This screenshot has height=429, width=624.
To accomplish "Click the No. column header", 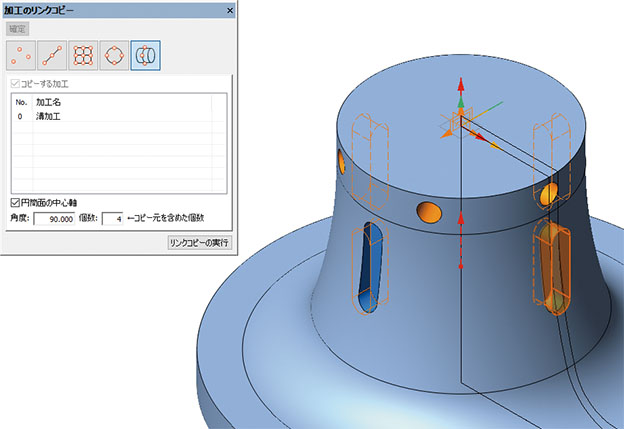I will click(20, 102).
